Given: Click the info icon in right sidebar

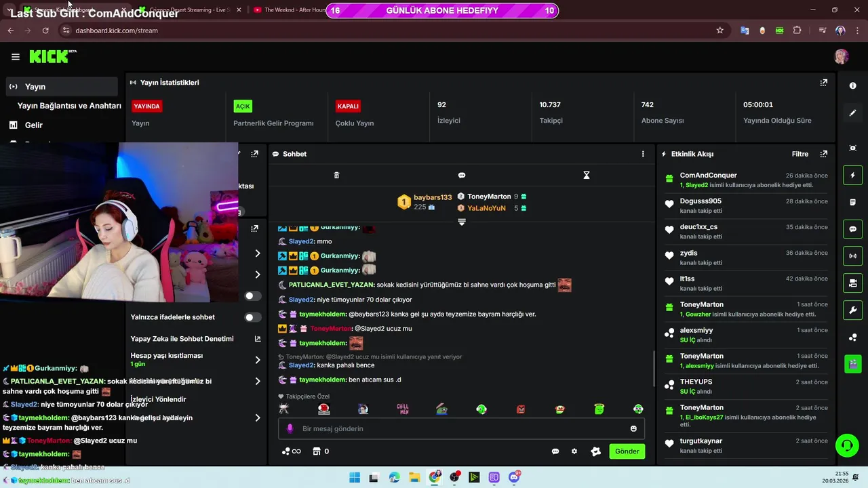Looking at the screenshot, I should tap(852, 86).
